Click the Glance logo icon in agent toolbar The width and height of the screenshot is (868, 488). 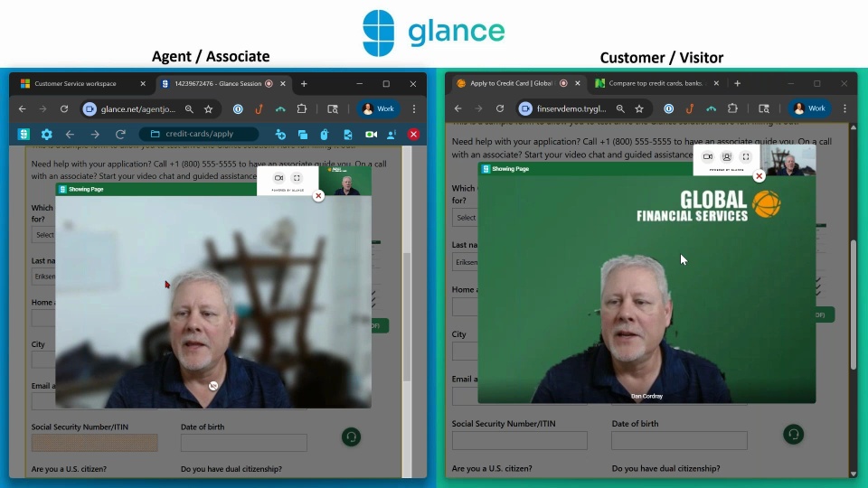pos(24,134)
